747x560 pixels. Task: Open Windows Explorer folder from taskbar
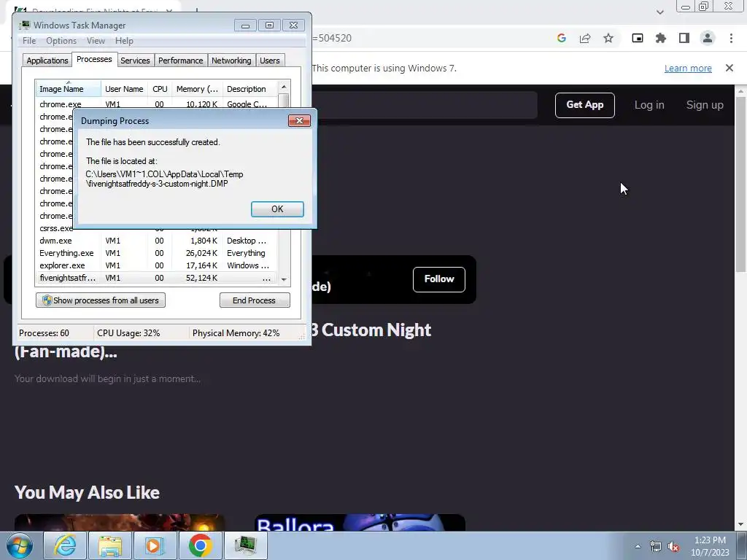tap(109, 545)
